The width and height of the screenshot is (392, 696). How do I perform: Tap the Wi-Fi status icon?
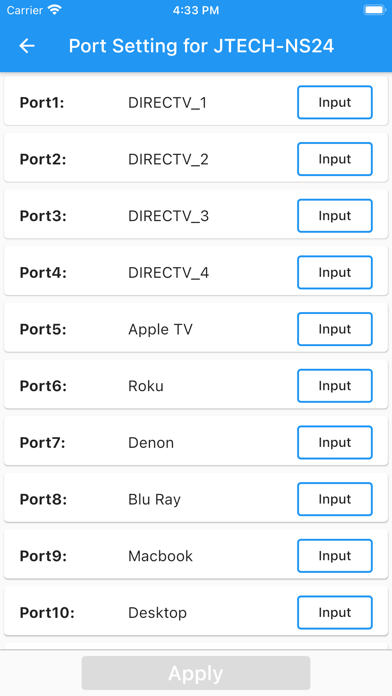tap(55, 10)
